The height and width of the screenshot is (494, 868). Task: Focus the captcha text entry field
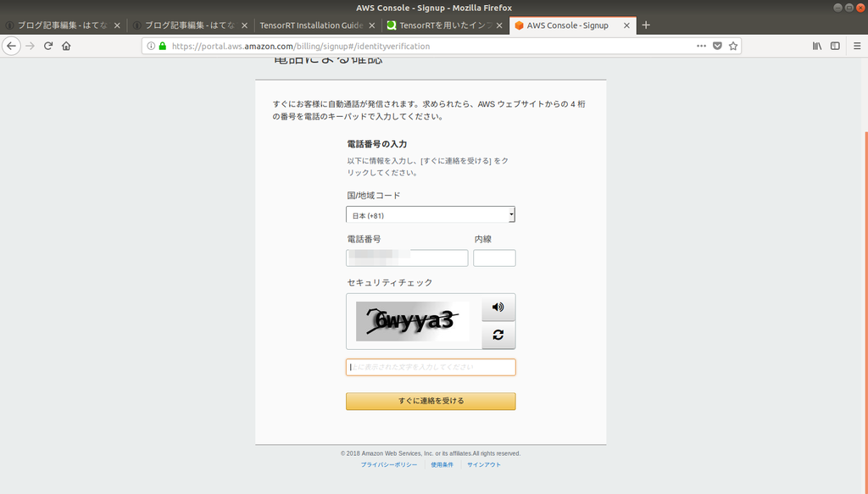(x=431, y=367)
